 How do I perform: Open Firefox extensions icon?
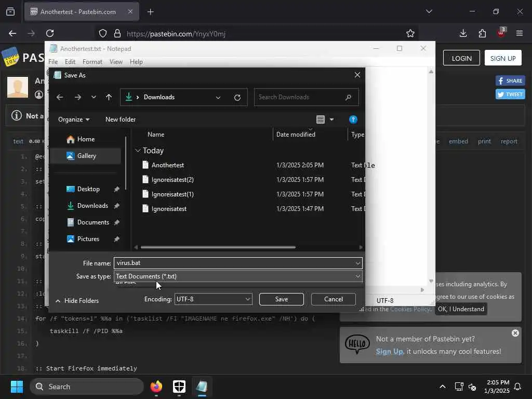[482, 33]
